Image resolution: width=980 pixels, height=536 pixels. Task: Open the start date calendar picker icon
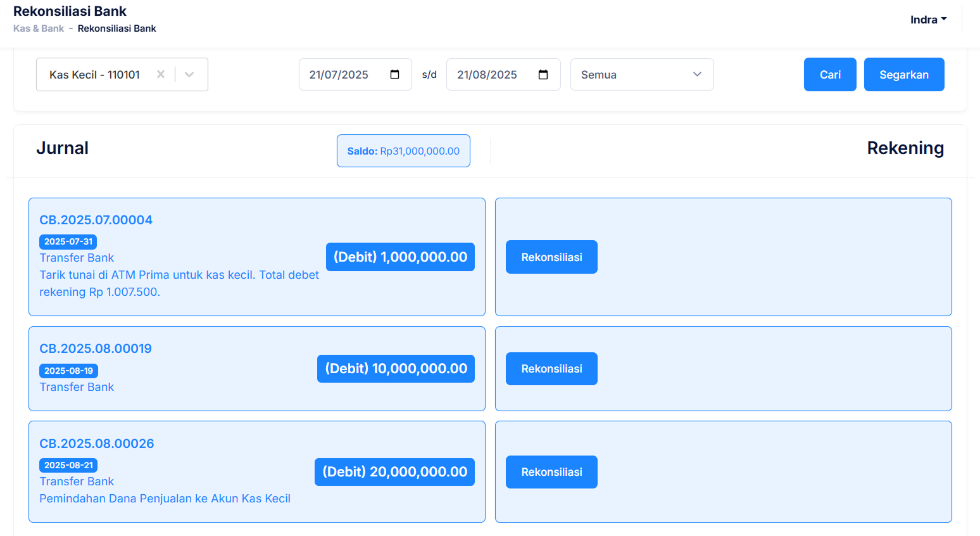[394, 75]
